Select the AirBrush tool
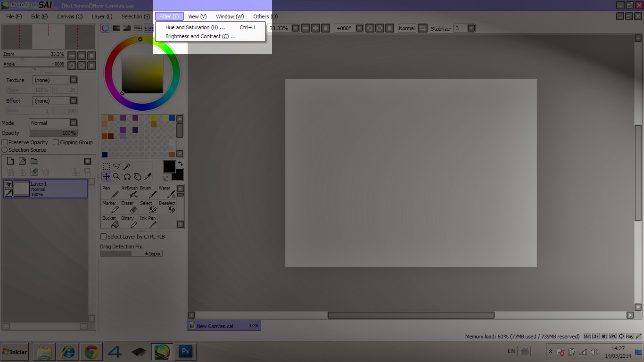The height and width of the screenshot is (362, 644). pyautogui.click(x=129, y=191)
